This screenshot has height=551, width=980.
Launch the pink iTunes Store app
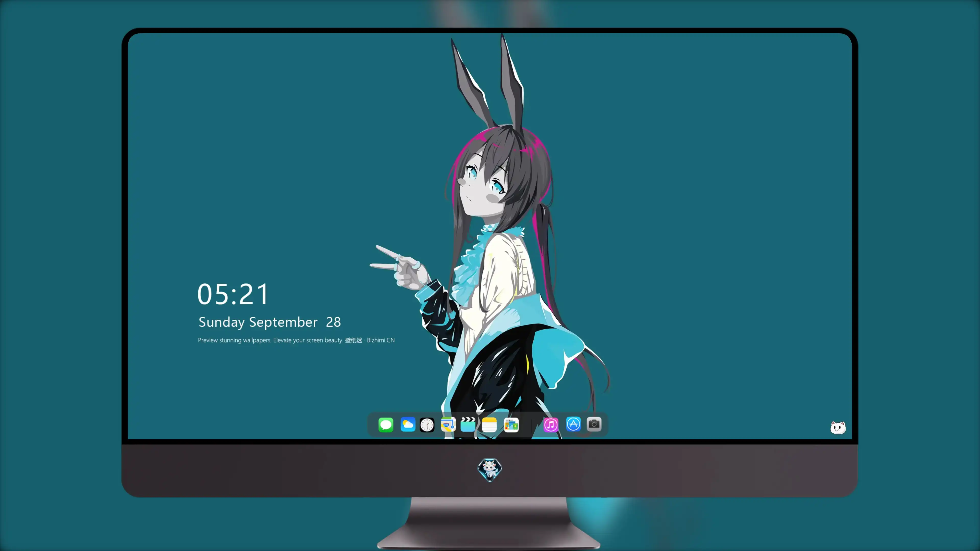tap(550, 425)
